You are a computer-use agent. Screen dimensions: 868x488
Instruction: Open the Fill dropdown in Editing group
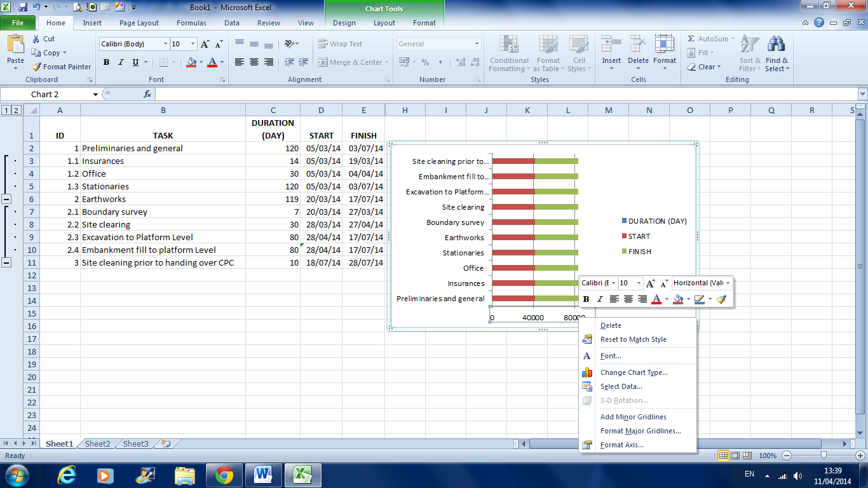(702, 53)
